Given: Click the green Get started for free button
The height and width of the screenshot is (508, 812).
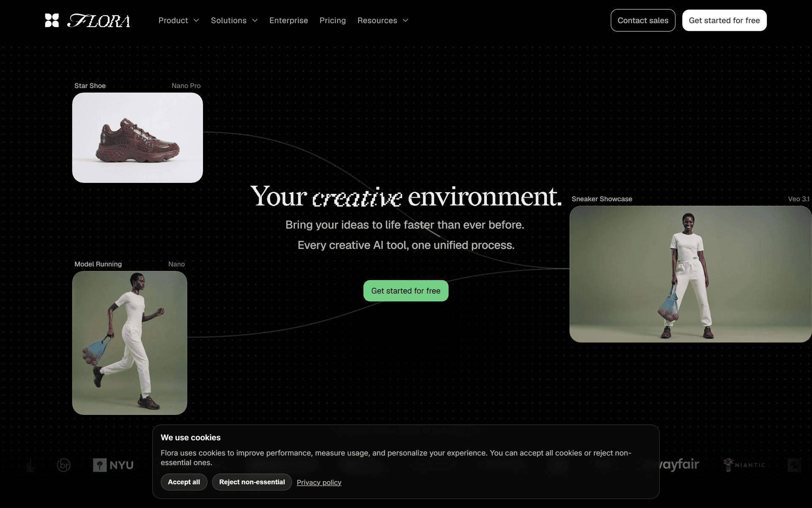Looking at the screenshot, I should click(x=406, y=291).
